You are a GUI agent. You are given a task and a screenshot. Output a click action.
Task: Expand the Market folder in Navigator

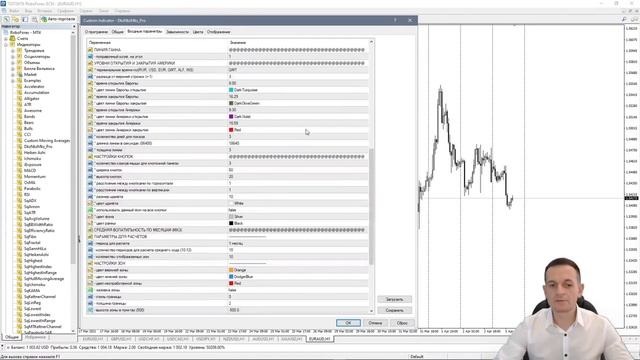[x=13, y=75]
